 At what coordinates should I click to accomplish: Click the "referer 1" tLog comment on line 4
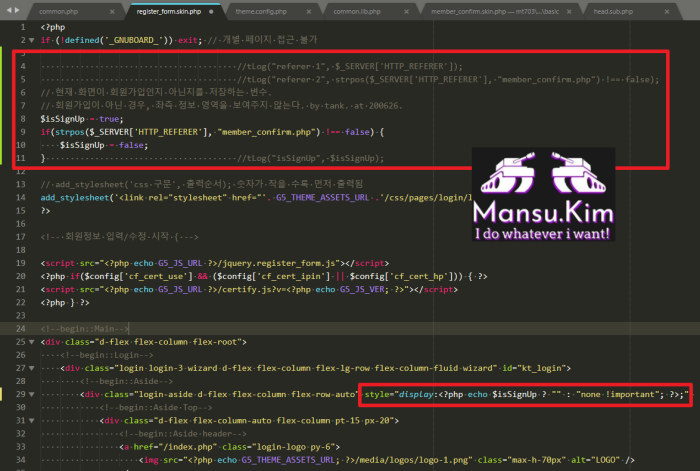[350, 67]
